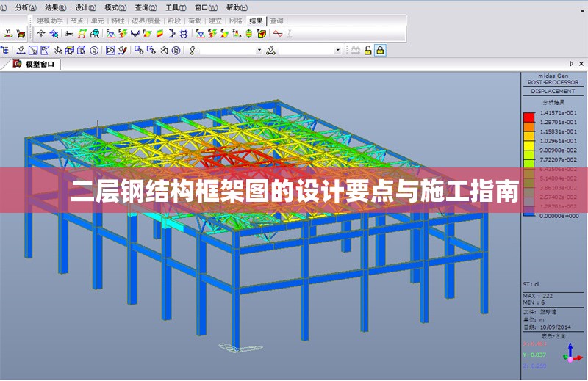Click the closed padlock lock icon
Screen dimensions: 588x381
[x=380, y=51]
